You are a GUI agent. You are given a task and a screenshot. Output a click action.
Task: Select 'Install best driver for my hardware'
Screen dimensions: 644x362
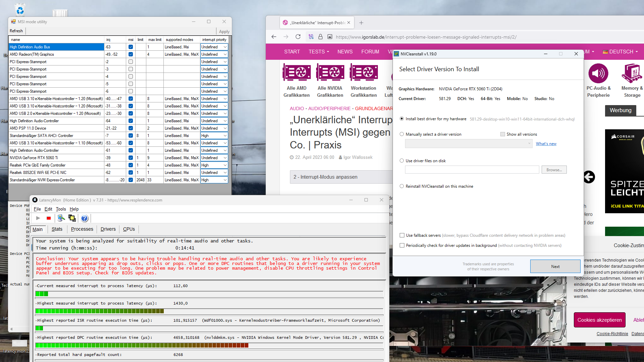(x=402, y=119)
